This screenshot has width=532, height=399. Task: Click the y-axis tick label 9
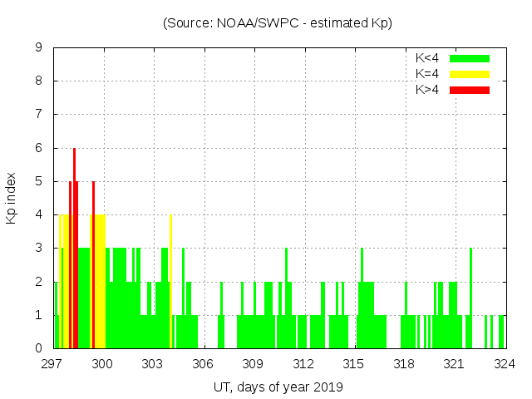pyautogui.click(x=38, y=48)
